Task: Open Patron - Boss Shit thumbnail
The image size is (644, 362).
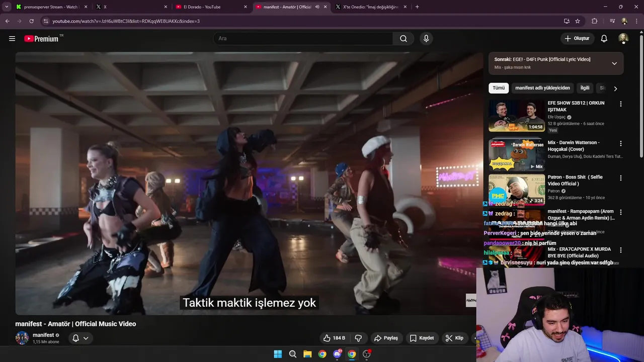Action: [x=517, y=190]
